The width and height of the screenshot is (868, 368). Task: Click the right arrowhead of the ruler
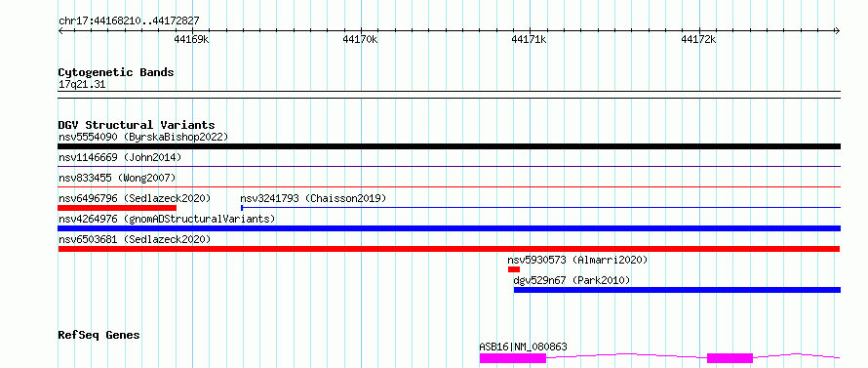(x=837, y=31)
